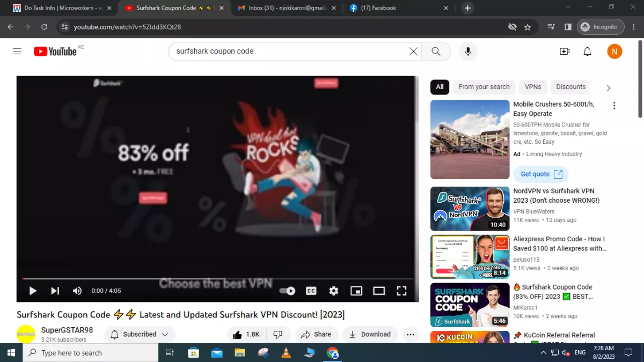Open the NordVPN vs Surfshark video thumbnail

470,209
